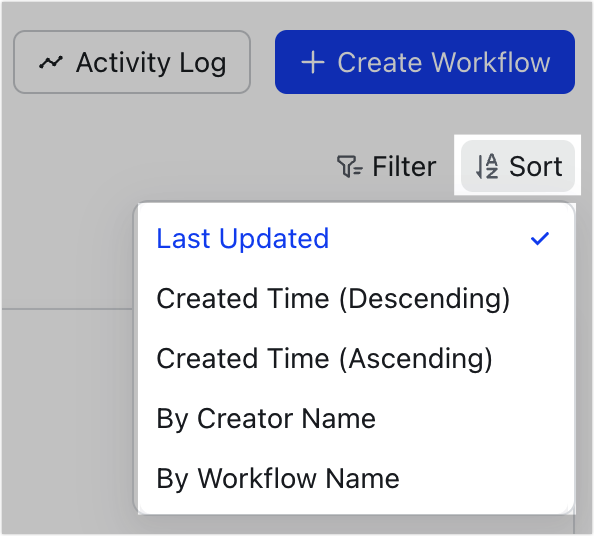Sort by Created Time (Ascending)
Image resolution: width=594 pixels, height=536 pixels.
(356, 358)
